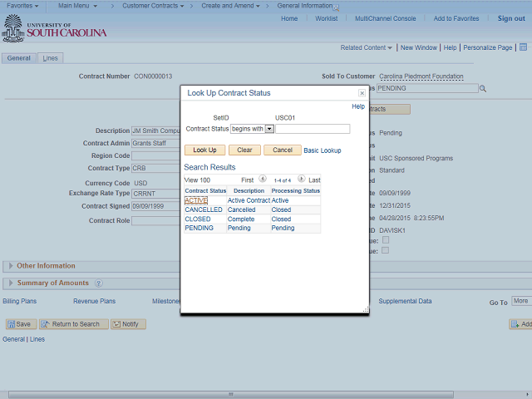Click the Contract Signed date field
Viewport: 532px width, 399px height.
click(155, 206)
